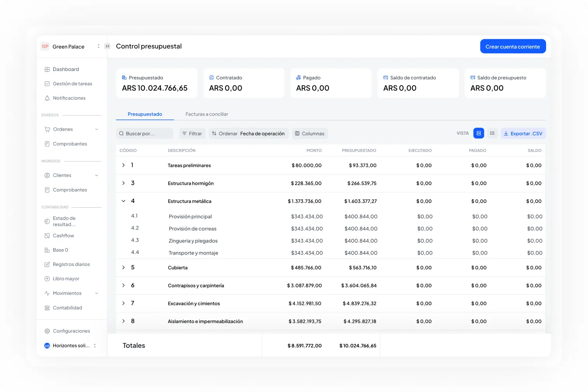Switch VISTA to the list view
Image resolution: width=588 pixels, height=392 pixels.
[492, 133]
